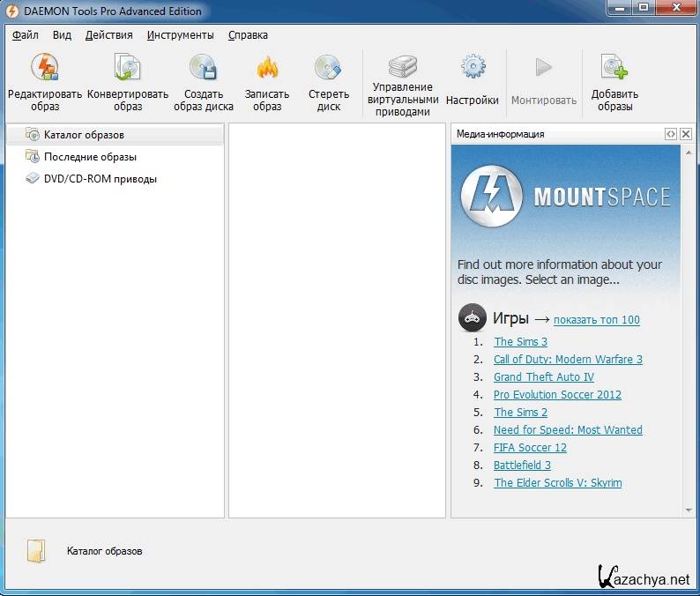700x596 pixels.
Task: Open virtual drive management (Управление виртуальными приводами)
Action: pos(402,67)
